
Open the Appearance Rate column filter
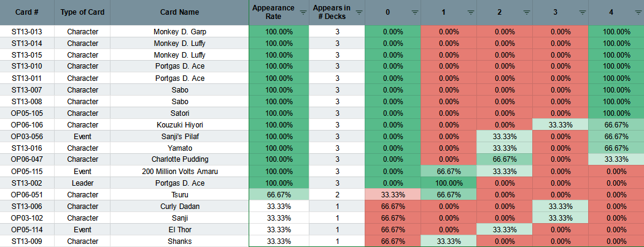pyautogui.click(x=303, y=12)
